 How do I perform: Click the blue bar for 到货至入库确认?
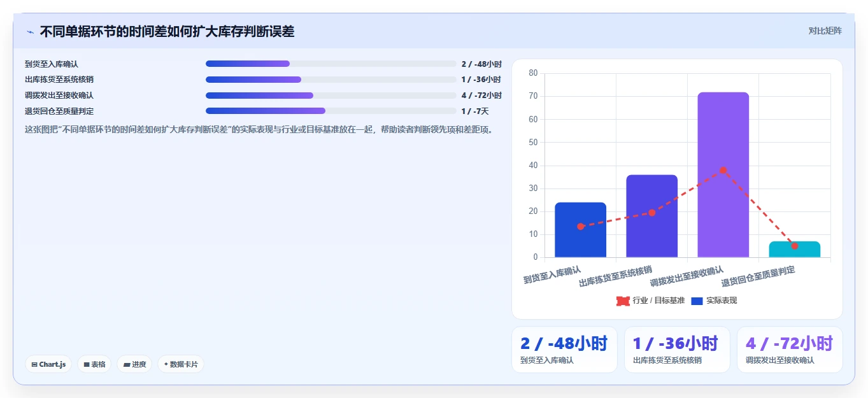pyautogui.click(x=580, y=230)
